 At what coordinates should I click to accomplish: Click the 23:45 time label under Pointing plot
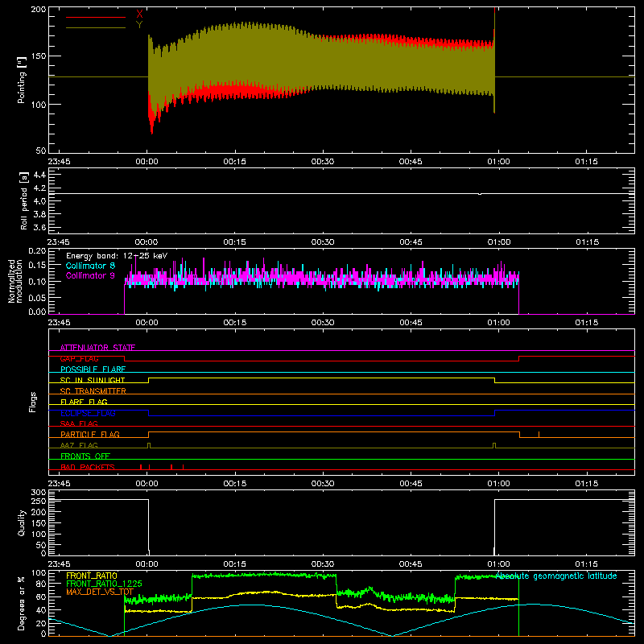[59, 162]
